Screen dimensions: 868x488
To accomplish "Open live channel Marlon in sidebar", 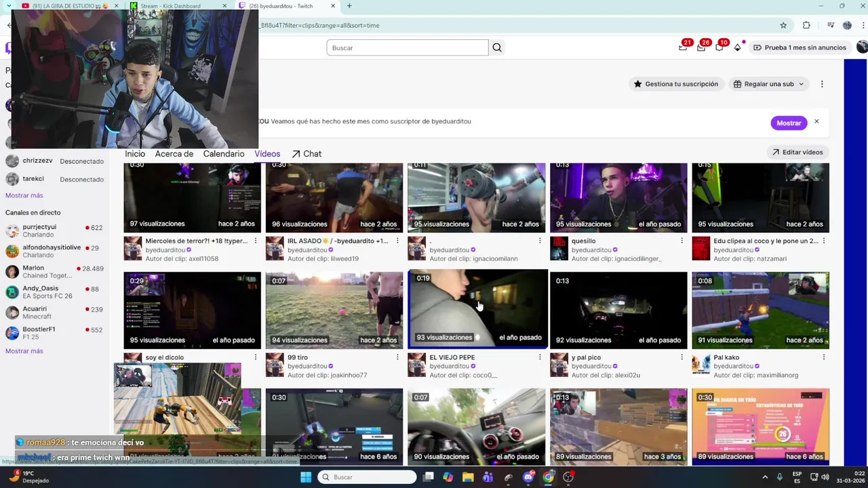I will click(x=54, y=272).
